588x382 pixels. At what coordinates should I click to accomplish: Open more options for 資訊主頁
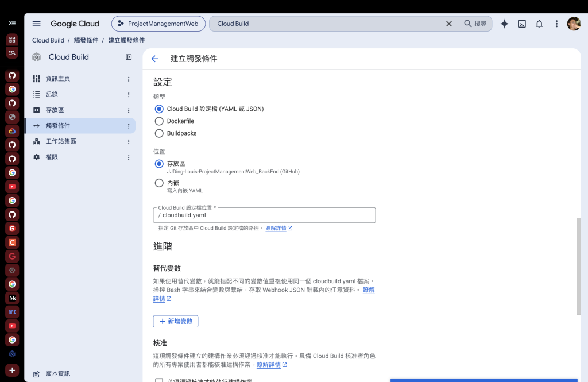(129, 79)
